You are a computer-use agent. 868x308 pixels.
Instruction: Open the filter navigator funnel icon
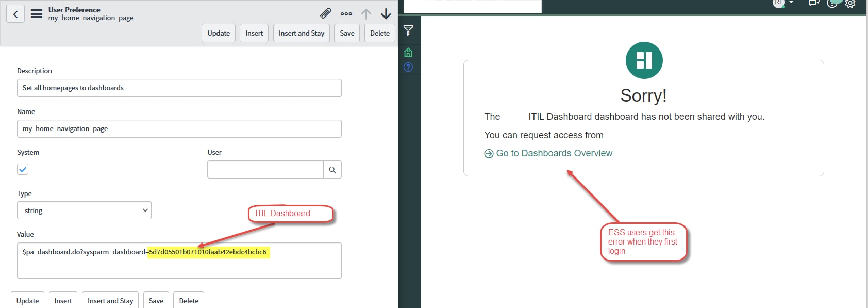click(408, 30)
